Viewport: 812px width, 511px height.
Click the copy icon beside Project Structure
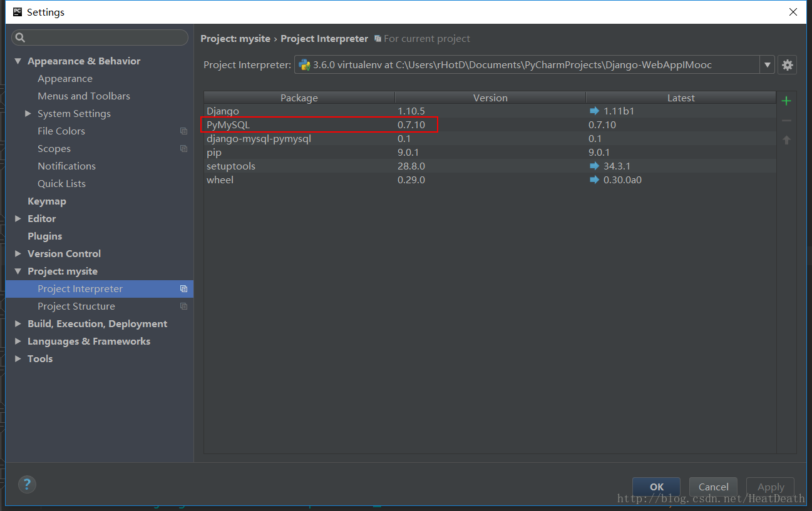click(x=183, y=306)
